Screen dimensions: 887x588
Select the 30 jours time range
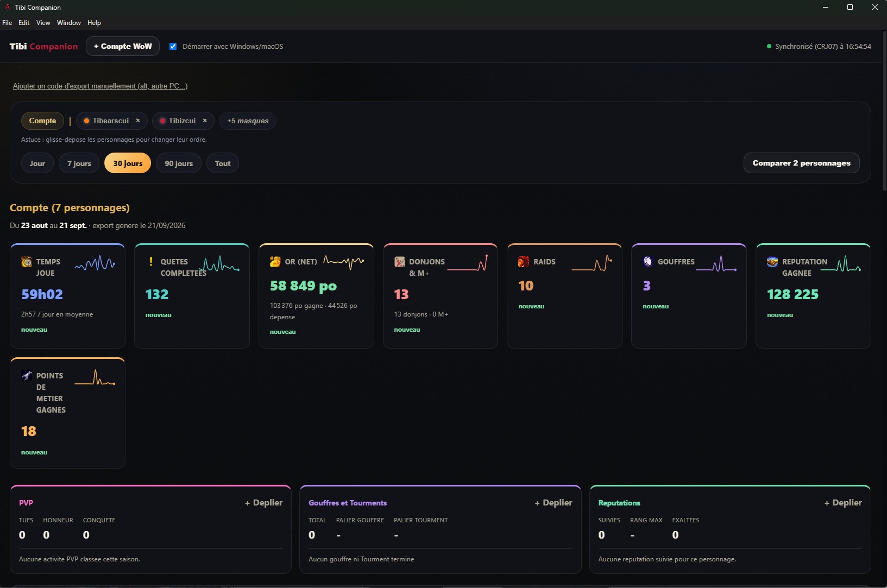point(128,163)
